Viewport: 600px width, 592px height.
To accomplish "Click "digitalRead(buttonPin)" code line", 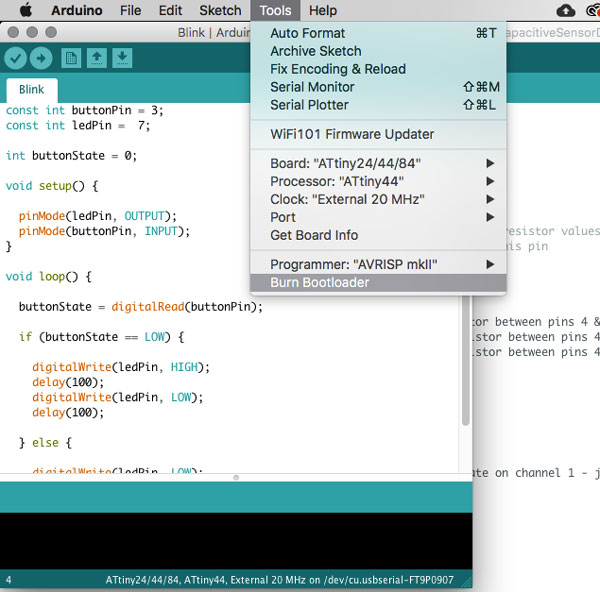I will pyautogui.click(x=141, y=307).
